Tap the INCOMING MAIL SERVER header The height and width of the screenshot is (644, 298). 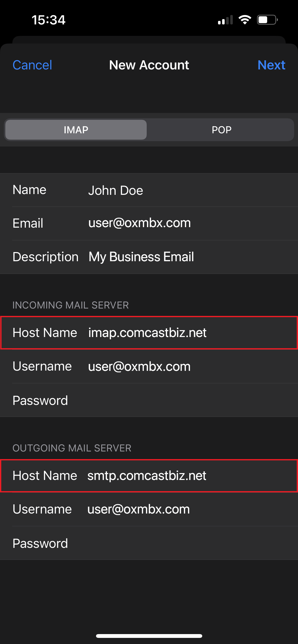pyautogui.click(x=71, y=305)
